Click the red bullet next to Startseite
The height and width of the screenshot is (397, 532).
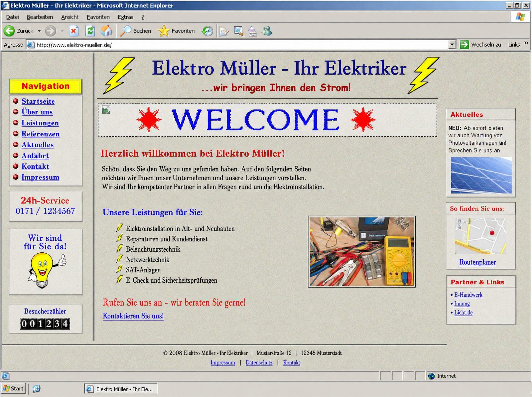(x=15, y=101)
